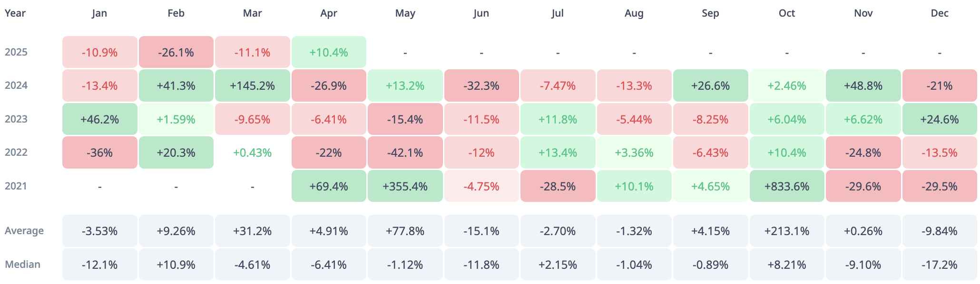Select the Jan column header
This screenshot has height=284, width=980.
click(x=99, y=13)
